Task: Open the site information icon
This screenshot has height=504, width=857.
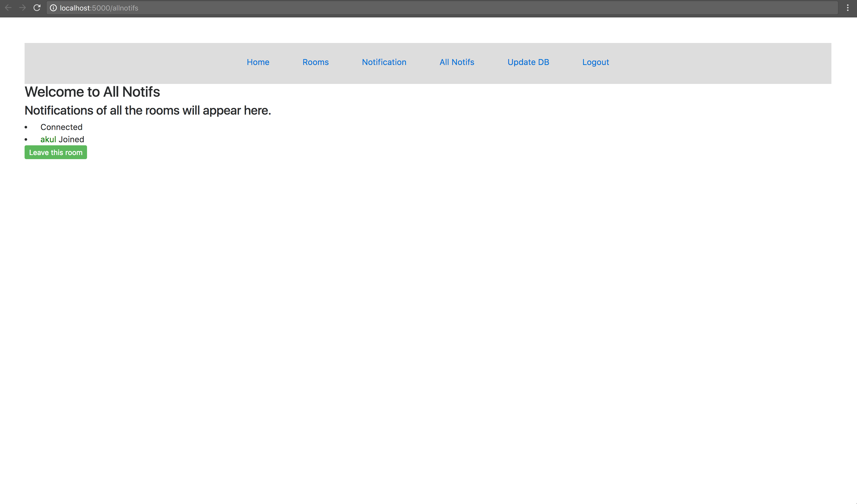Action: coord(53,8)
